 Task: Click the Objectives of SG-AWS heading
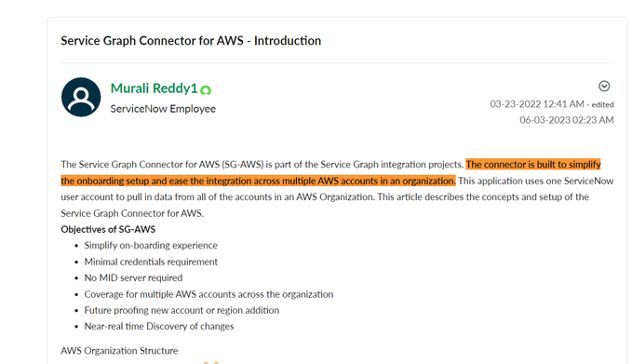108,229
